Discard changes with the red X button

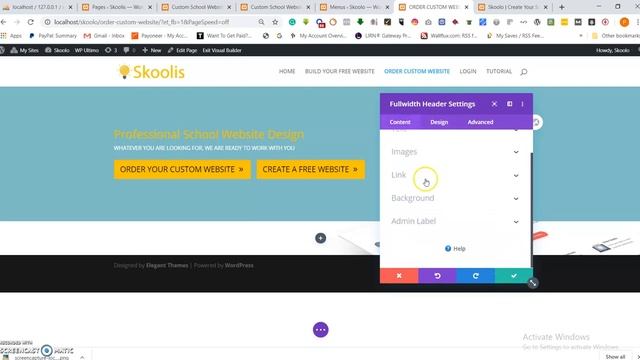[x=399, y=276]
